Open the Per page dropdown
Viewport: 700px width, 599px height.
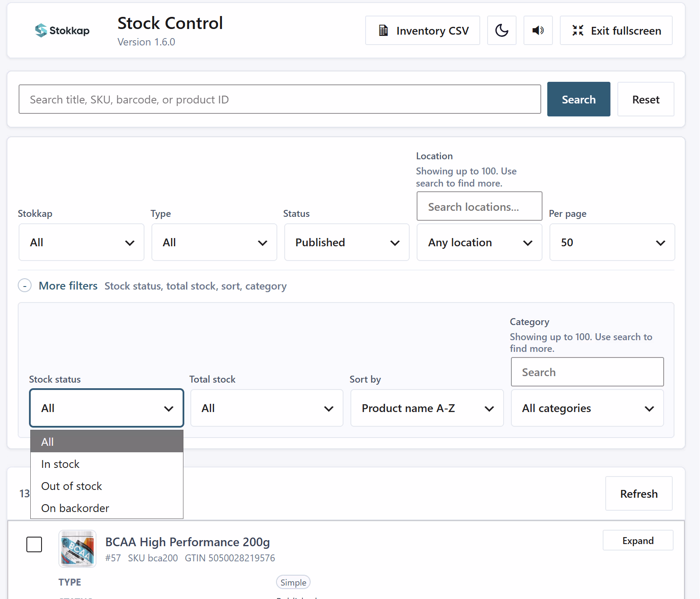612,242
